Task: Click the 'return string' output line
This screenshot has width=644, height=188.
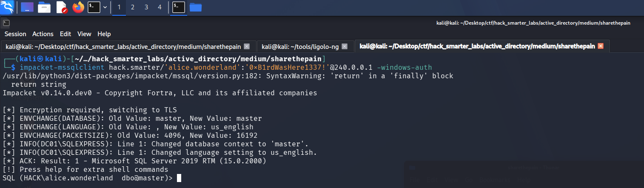Action: [39, 85]
